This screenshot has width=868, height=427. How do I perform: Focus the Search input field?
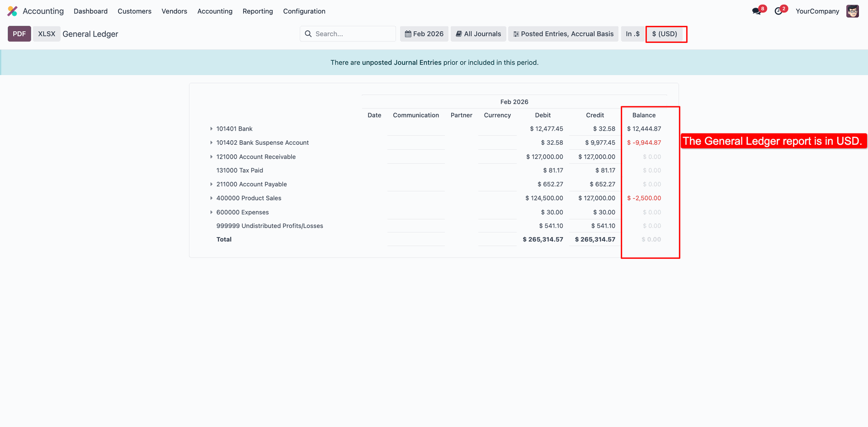(x=353, y=34)
